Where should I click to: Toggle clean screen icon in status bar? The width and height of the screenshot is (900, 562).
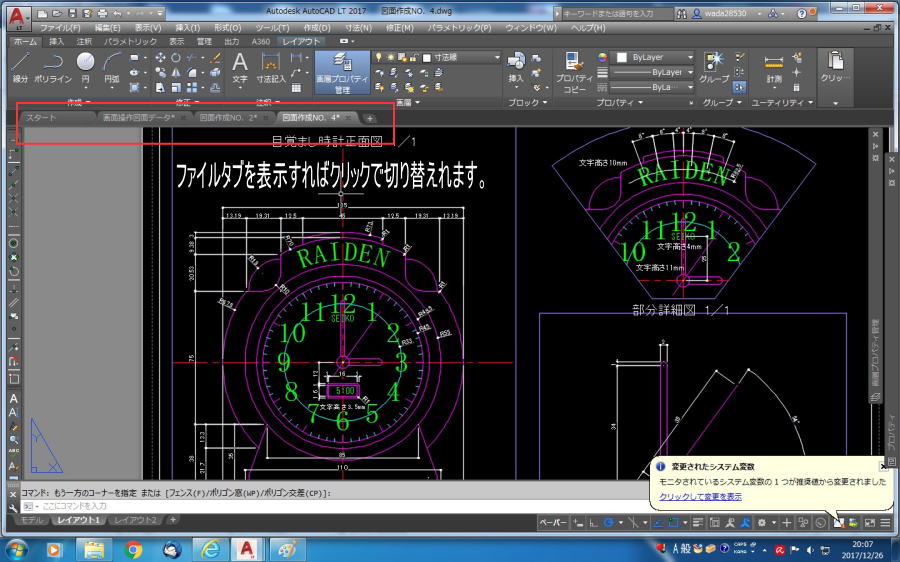[x=870, y=522]
